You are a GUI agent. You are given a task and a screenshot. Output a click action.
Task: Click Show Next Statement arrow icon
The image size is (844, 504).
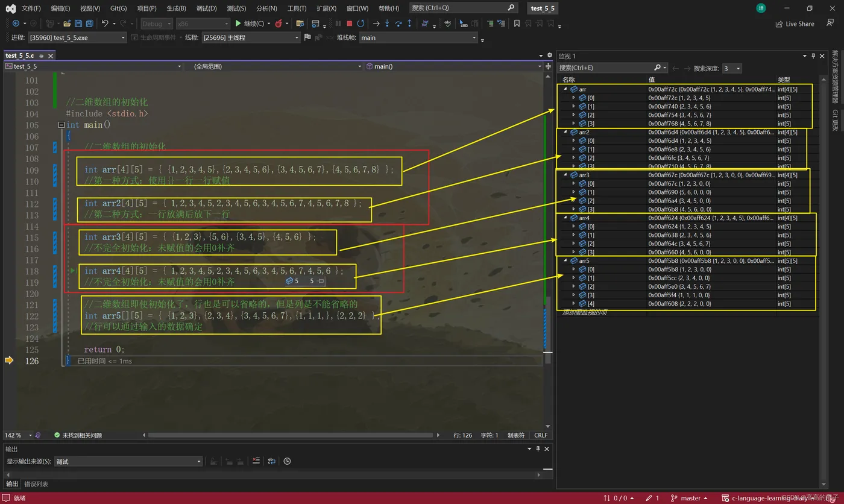376,24
